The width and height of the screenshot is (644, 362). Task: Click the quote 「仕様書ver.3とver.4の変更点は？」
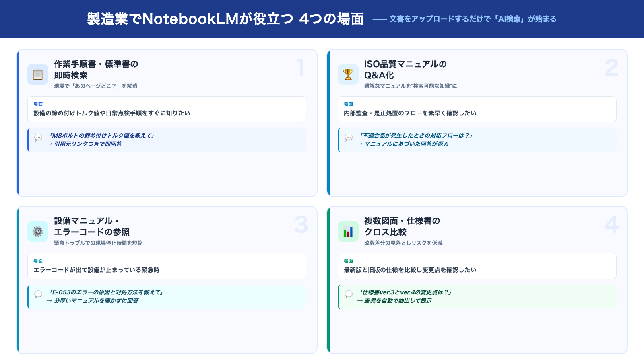(x=405, y=292)
